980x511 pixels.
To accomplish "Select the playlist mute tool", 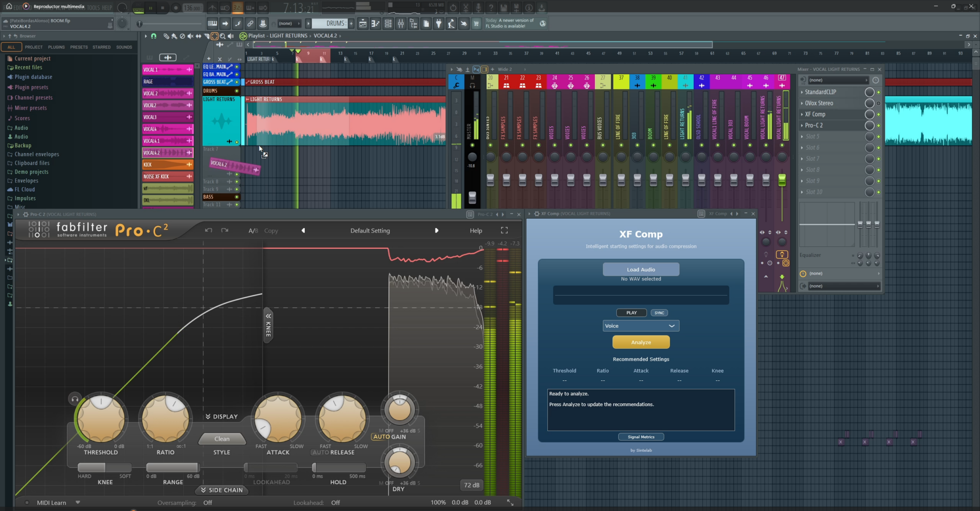I will coord(190,36).
